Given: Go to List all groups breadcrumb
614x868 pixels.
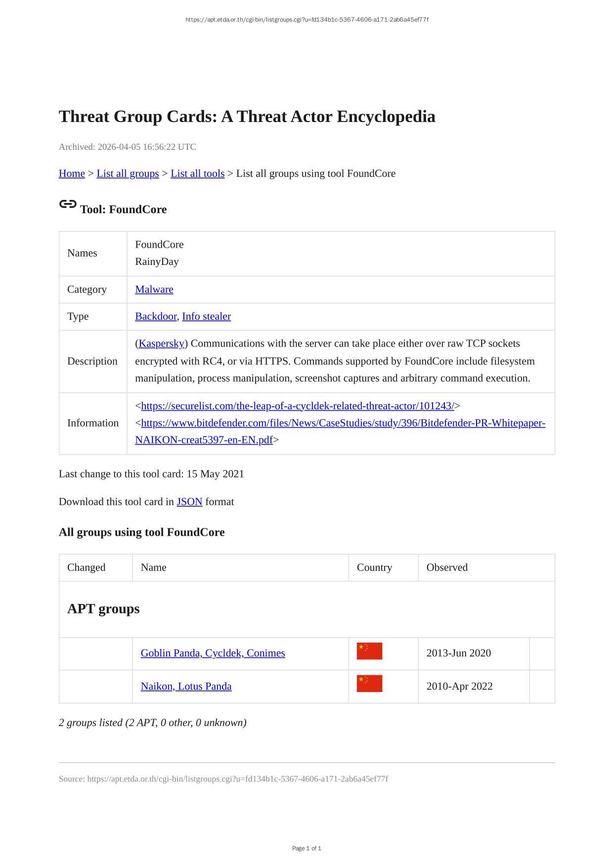Looking at the screenshot, I should 128,174.
